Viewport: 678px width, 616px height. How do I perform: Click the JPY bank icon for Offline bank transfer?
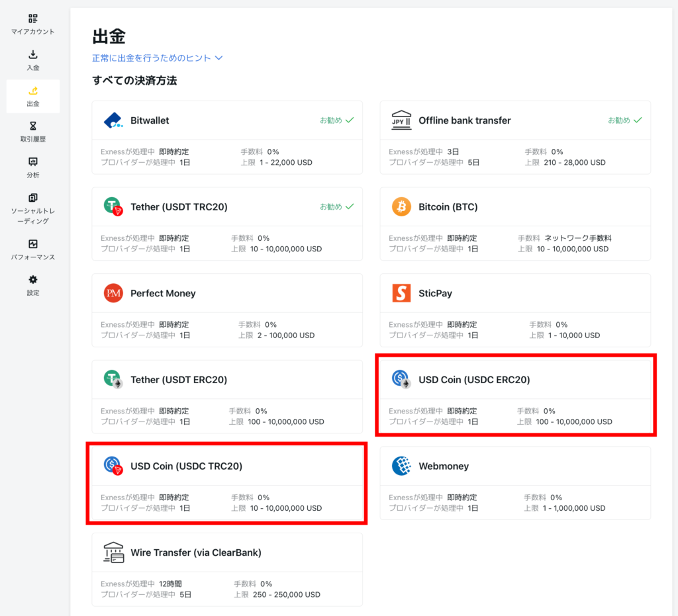pos(401,120)
